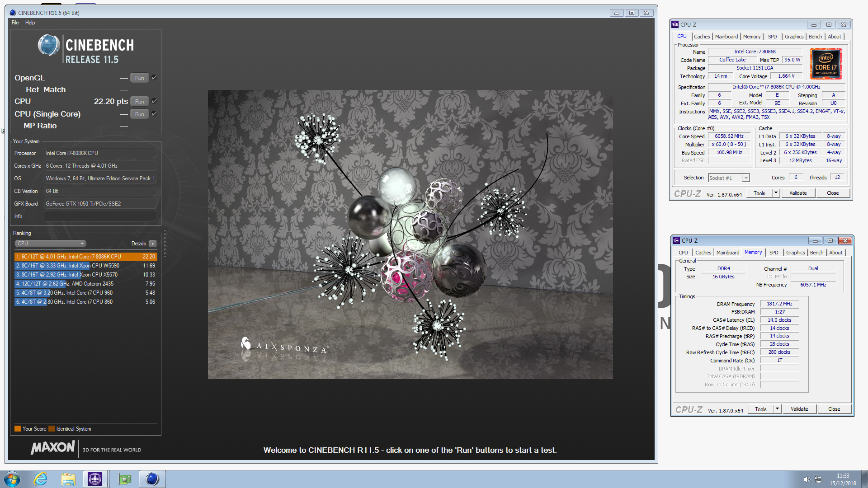This screenshot has height=488, width=868.
Task: Open Graphics tab in lower CPU-Z
Action: point(795,253)
